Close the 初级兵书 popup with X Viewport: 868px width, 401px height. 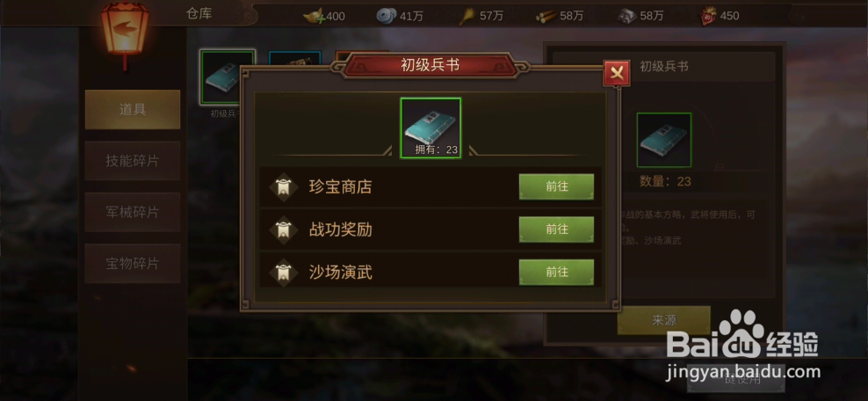coord(616,73)
